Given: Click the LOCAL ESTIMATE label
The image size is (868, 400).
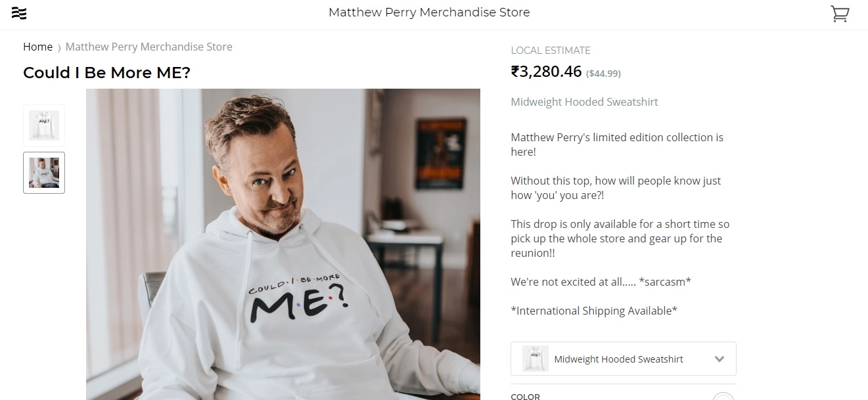Looking at the screenshot, I should (550, 51).
